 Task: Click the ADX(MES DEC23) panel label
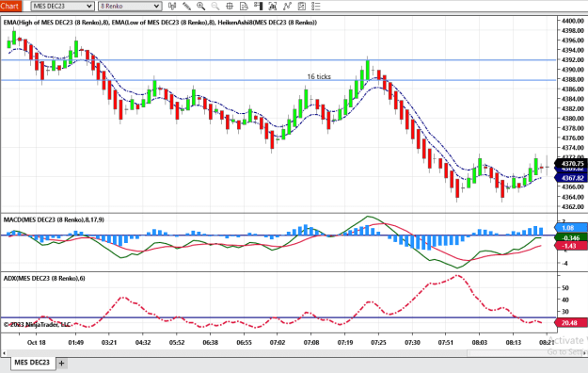[x=44, y=279]
